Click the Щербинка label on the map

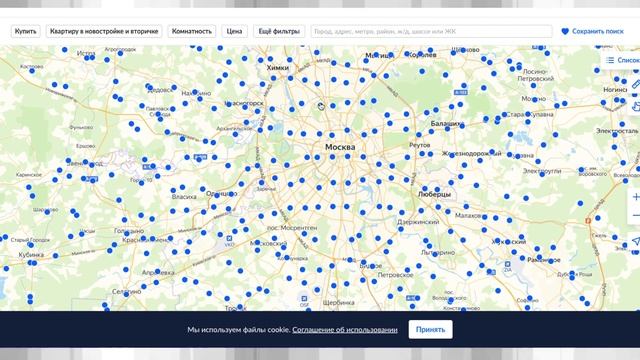(x=338, y=303)
